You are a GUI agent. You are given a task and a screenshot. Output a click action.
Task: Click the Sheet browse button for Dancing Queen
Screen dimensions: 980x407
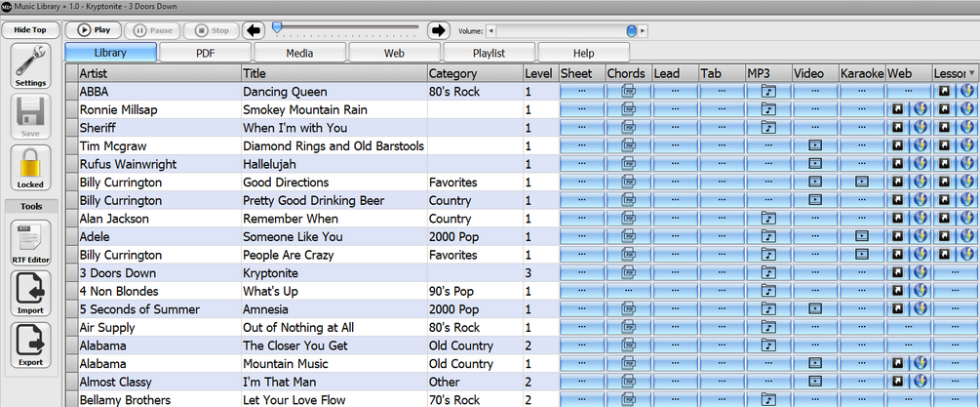582,92
